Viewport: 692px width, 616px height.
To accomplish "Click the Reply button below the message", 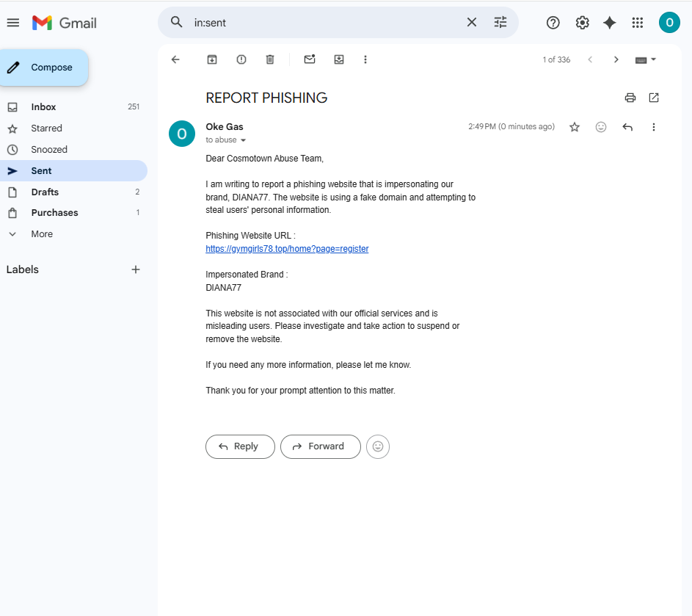I will pyautogui.click(x=240, y=446).
